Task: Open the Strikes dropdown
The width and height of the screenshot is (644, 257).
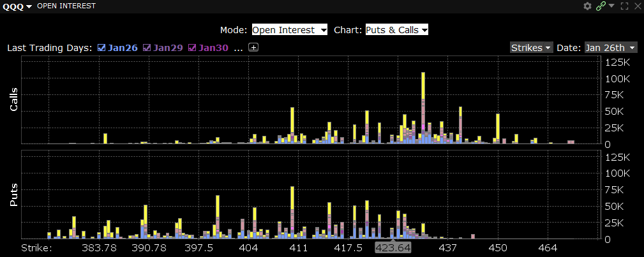Action: (531, 48)
